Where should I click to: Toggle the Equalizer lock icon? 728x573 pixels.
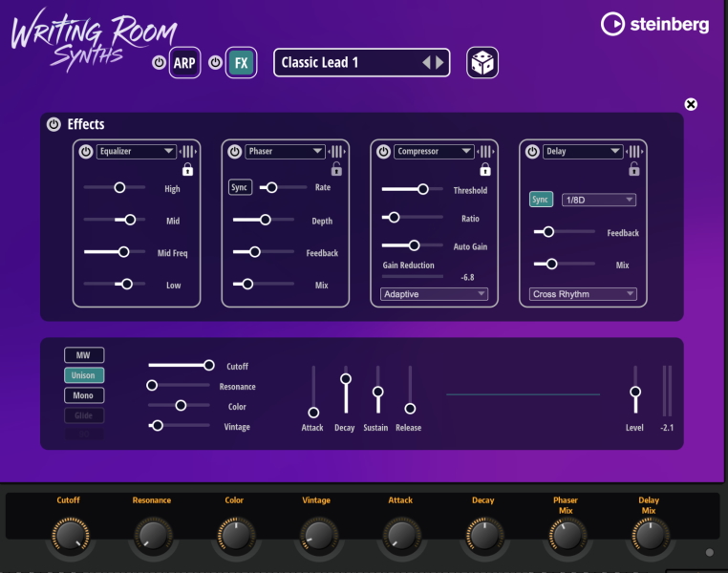point(187,169)
